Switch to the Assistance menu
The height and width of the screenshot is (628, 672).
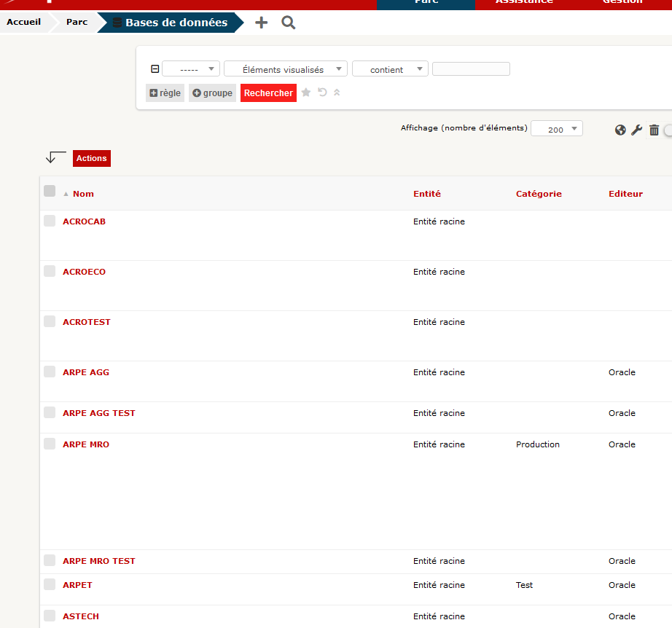524,3
